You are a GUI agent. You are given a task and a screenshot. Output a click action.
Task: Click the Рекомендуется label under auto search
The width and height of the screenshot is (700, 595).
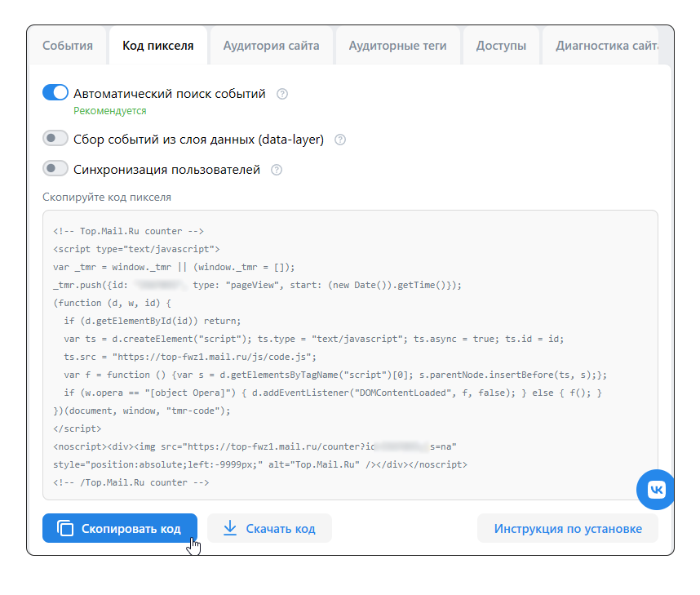(110, 111)
